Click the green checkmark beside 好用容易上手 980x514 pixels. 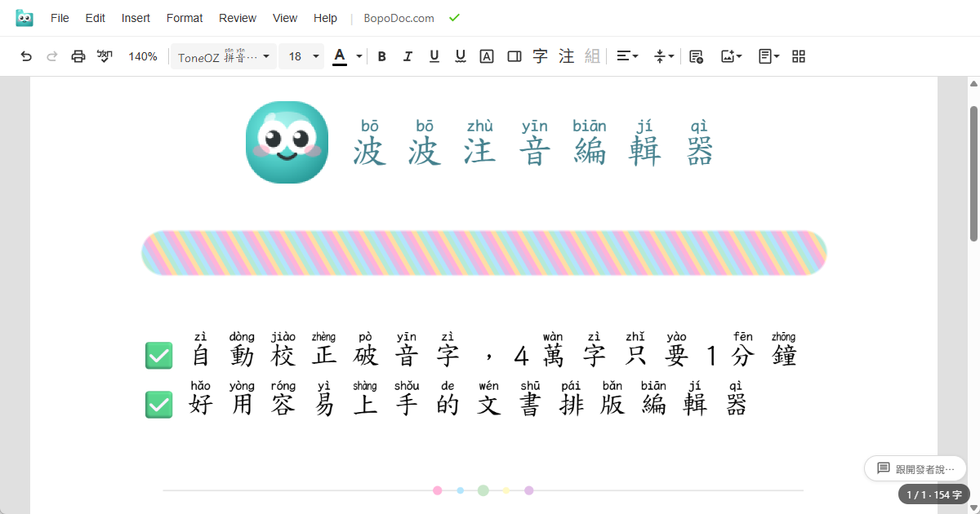pos(158,404)
